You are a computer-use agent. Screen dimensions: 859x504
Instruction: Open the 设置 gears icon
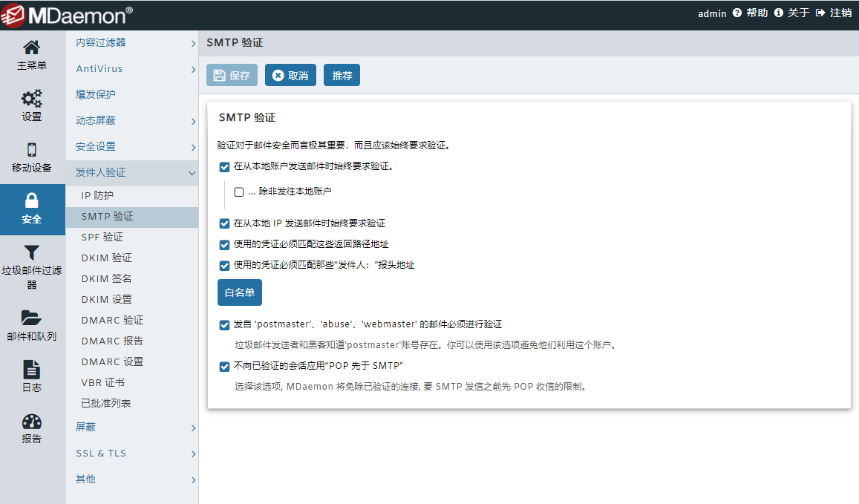click(x=31, y=99)
